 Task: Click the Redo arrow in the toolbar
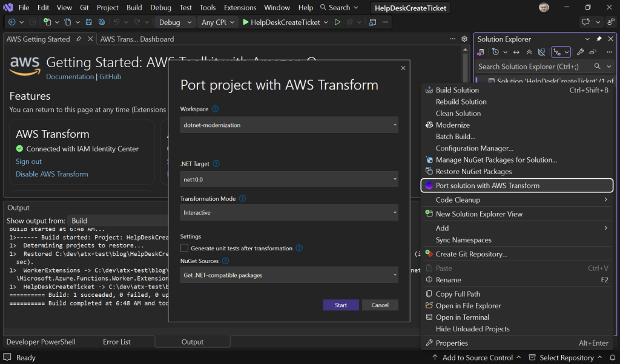coord(137,22)
